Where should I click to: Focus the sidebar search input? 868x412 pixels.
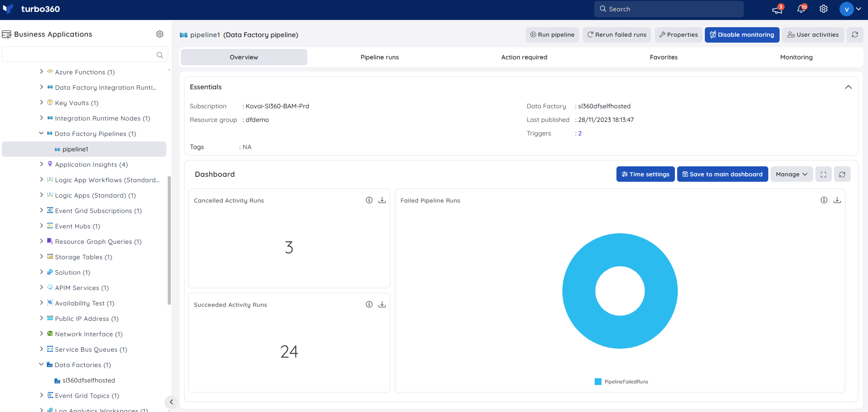point(85,55)
